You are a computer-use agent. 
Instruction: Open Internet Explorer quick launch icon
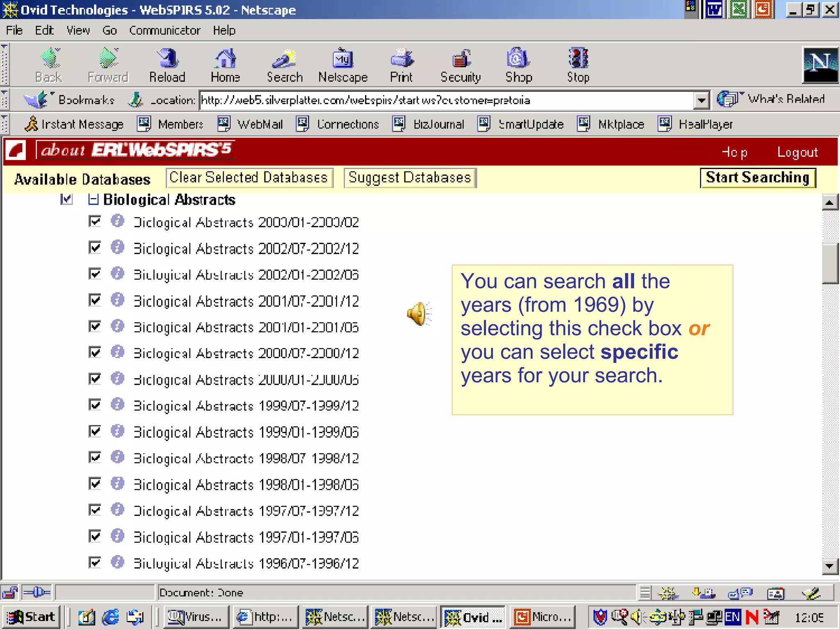click(x=111, y=617)
